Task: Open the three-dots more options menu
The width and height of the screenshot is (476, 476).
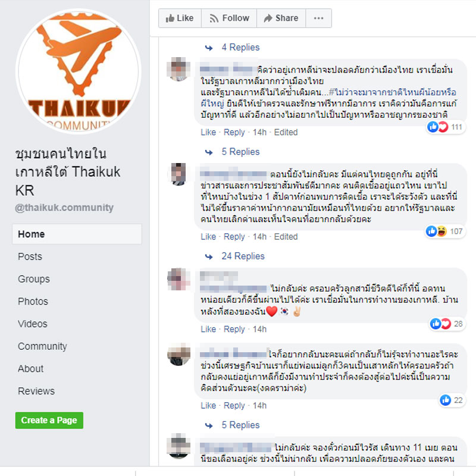Action: (318, 18)
